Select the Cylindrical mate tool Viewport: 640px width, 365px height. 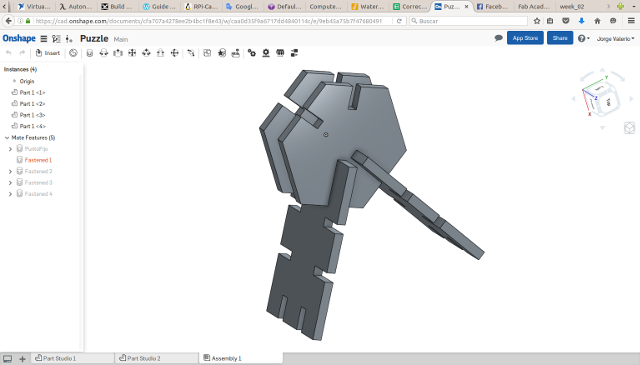click(x=146, y=53)
